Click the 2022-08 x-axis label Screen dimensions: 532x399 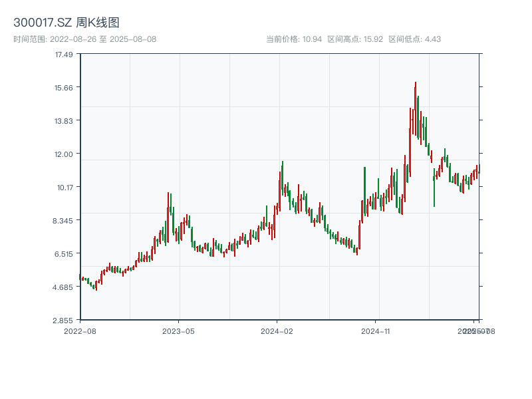[80, 331]
